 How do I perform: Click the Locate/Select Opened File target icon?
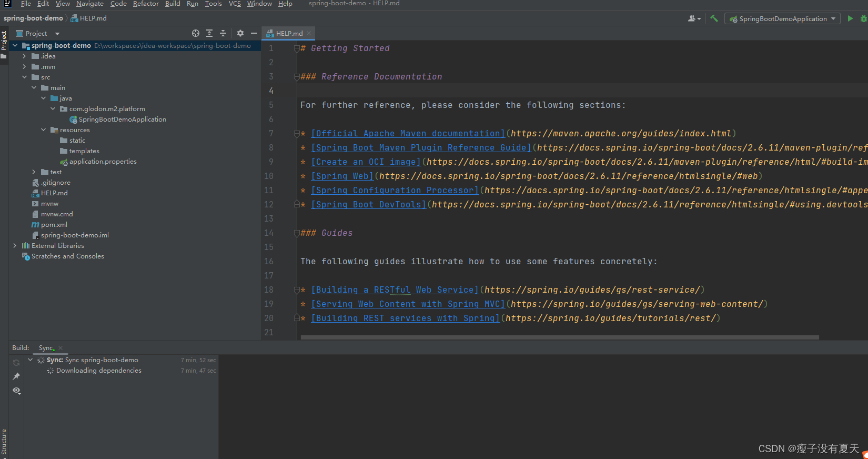click(196, 33)
